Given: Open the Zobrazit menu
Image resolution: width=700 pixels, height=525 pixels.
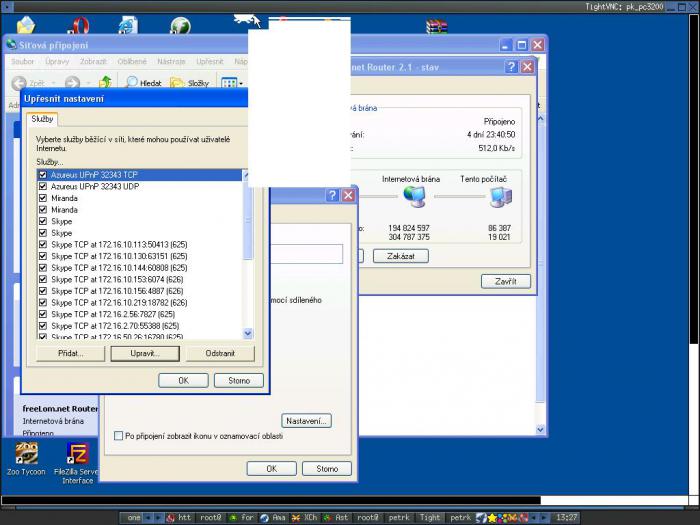Looking at the screenshot, I should [93, 62].
